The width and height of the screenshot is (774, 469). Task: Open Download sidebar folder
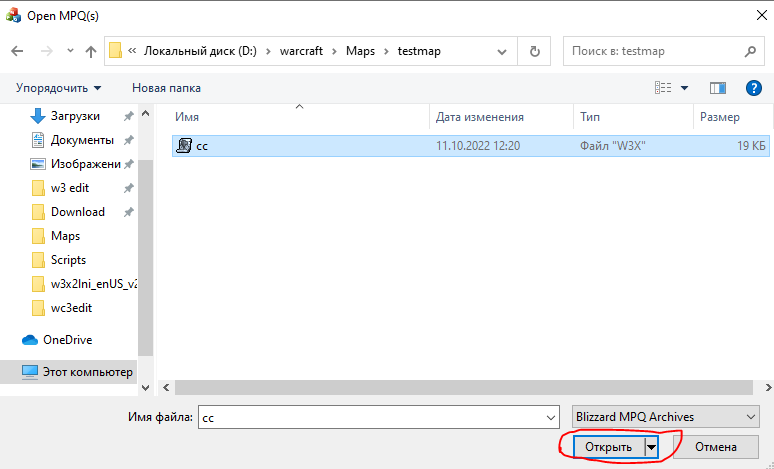point(77,212)
